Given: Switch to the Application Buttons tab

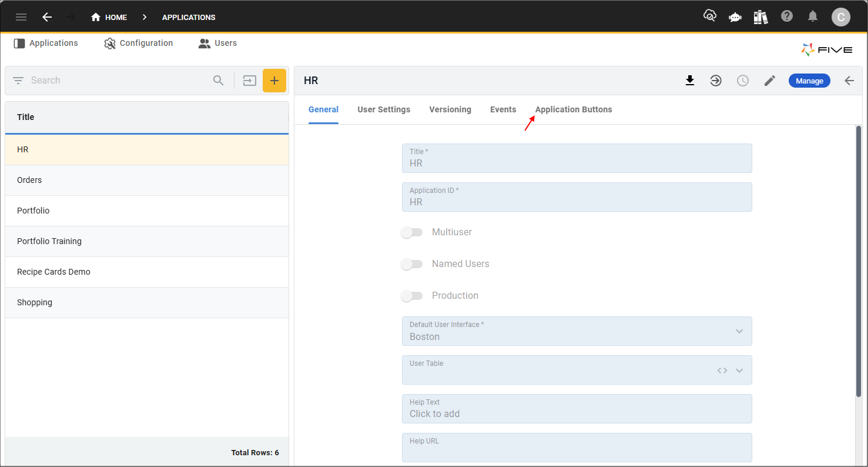Looking at the screenshot, I should [x=573, y=109].
